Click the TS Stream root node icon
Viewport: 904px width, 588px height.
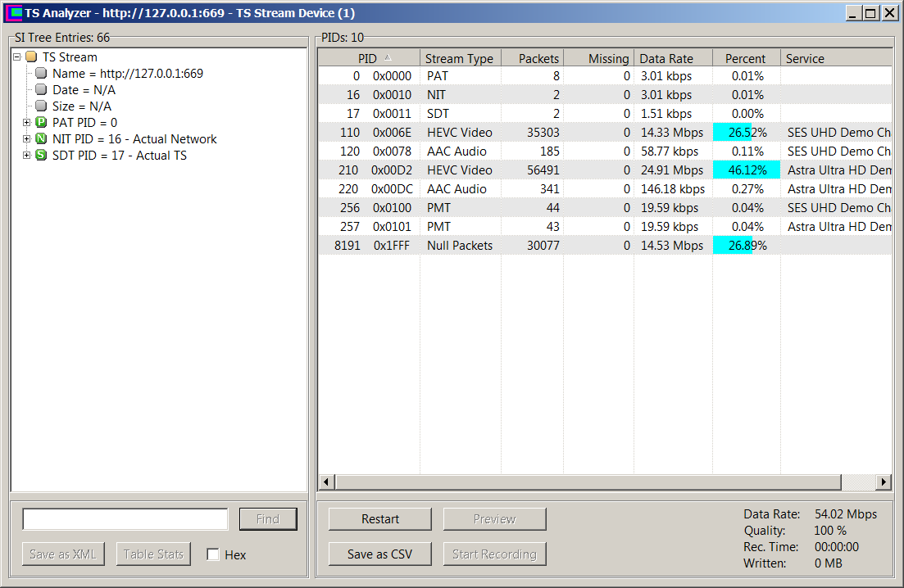[31, 57]
